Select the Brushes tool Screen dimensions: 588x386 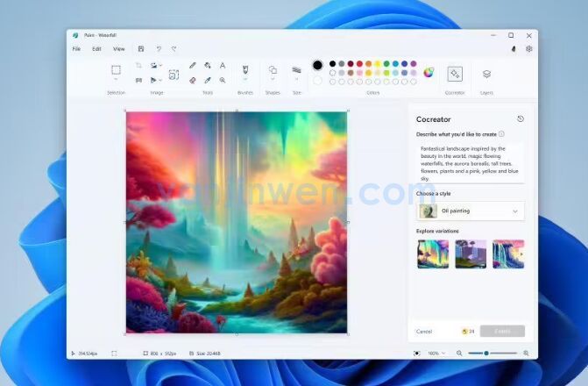pos(245,70)
